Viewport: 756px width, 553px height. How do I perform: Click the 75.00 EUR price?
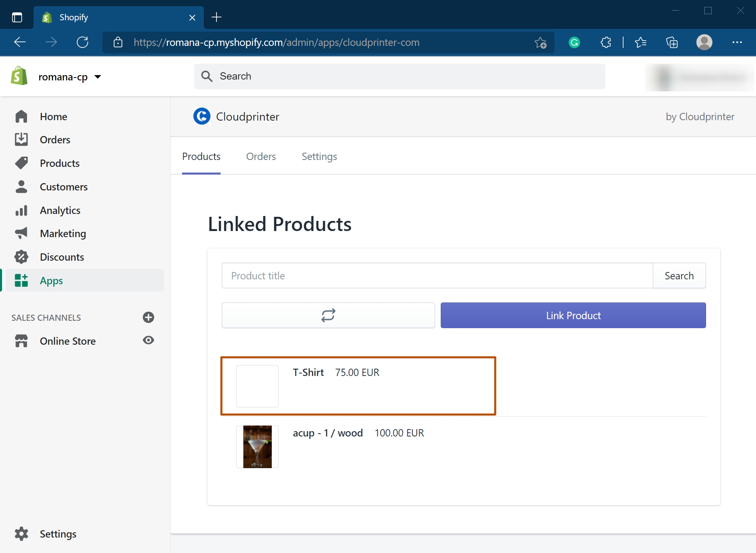[357, 372]
